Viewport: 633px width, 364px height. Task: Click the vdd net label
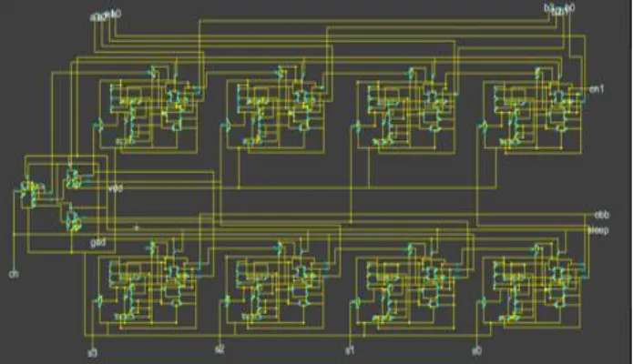116,188
